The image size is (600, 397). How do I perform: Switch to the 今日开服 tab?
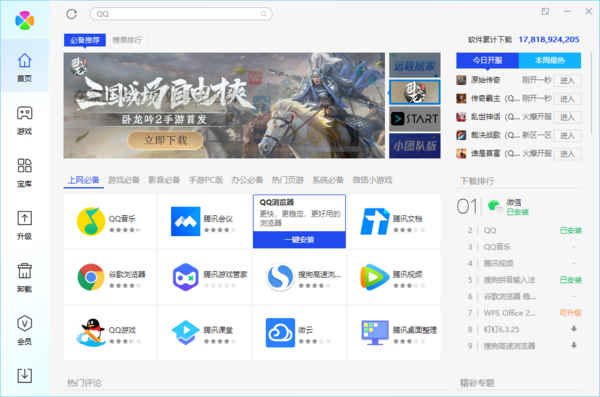(x=488, y=60)
